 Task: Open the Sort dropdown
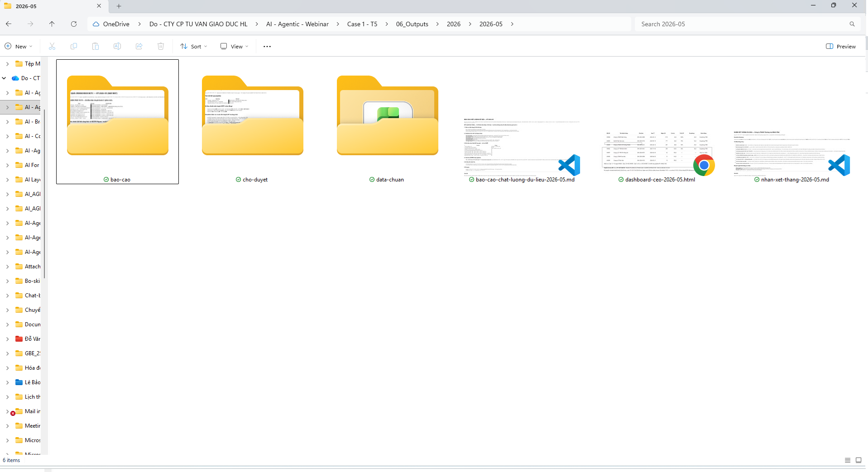194,46
